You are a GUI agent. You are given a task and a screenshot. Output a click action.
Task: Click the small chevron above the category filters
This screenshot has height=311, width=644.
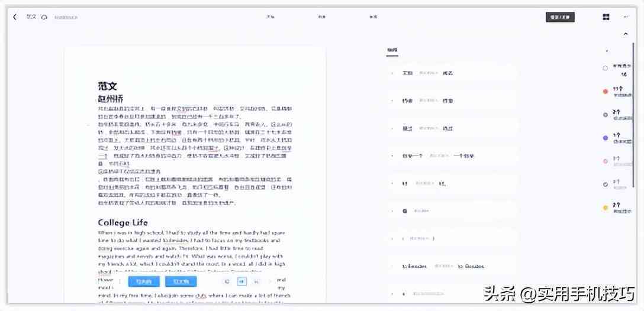point(607,51)
